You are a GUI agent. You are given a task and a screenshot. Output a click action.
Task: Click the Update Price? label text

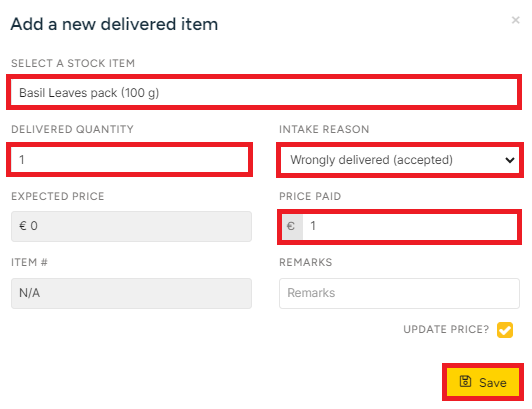(x=446, y=330)
